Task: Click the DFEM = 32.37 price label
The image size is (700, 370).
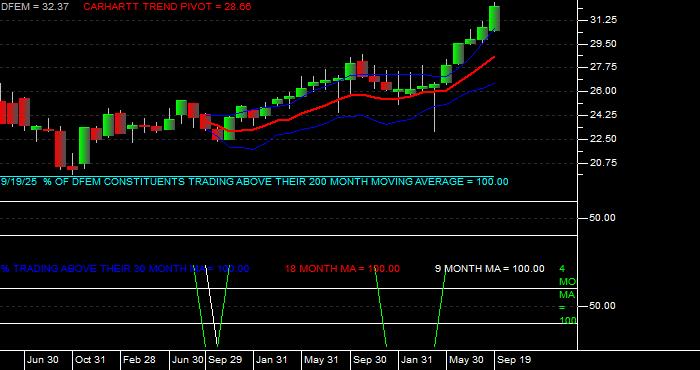Action: pyautogui.click(x=34, y=7)
